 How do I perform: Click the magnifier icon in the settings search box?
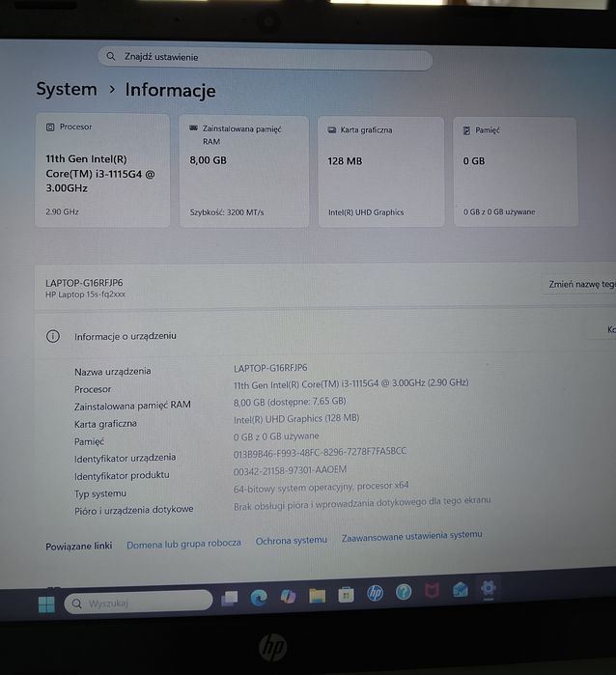(x=111, y=56)
